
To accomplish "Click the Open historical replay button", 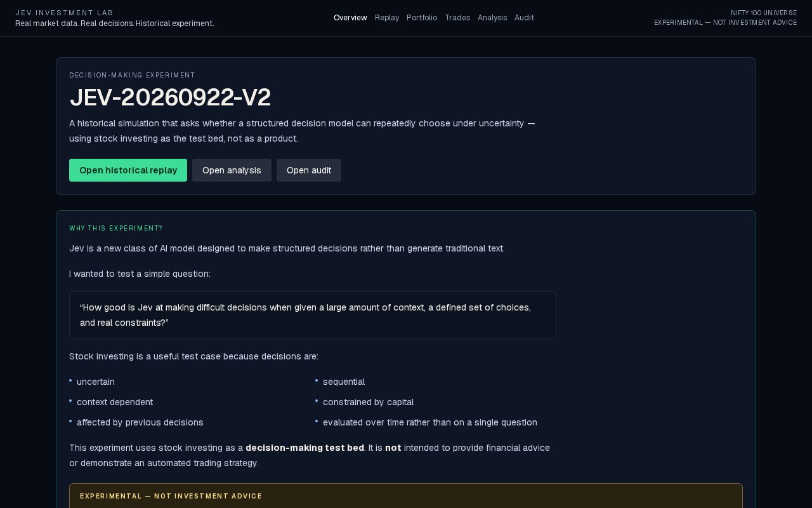I will point(128,170).
